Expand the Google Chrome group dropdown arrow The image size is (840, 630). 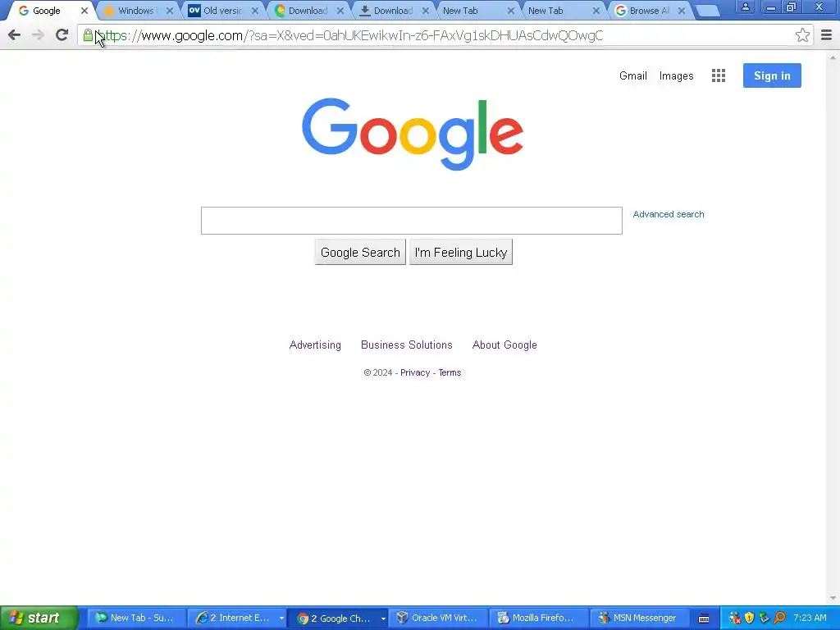point(382,619)
